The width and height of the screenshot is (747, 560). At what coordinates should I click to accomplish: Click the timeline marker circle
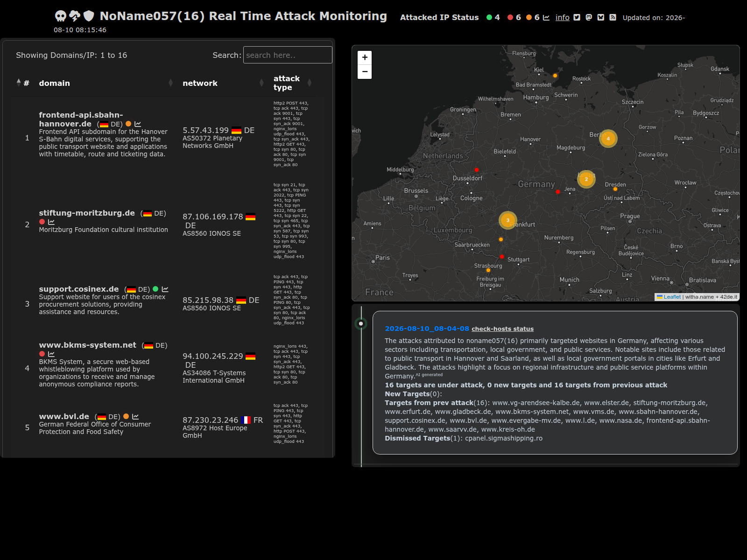pyautogui.click(x=361, y=323)
